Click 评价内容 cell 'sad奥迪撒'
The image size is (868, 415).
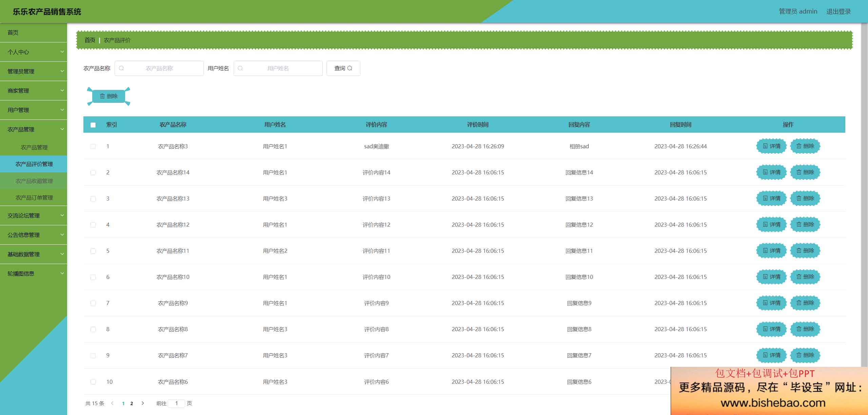pyautogui.click(x=376, y=146)
